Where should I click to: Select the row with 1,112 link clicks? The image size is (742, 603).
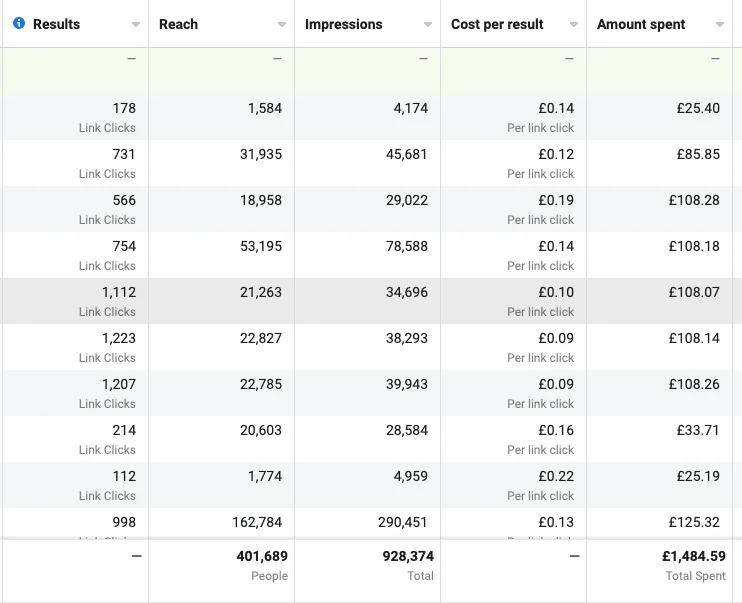click(x=371, y=301)
